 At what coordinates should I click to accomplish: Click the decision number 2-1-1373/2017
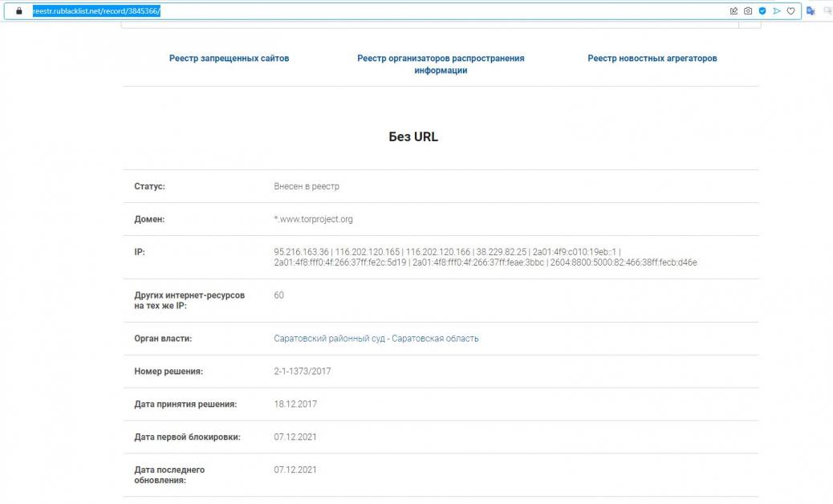tap(303, 372)
